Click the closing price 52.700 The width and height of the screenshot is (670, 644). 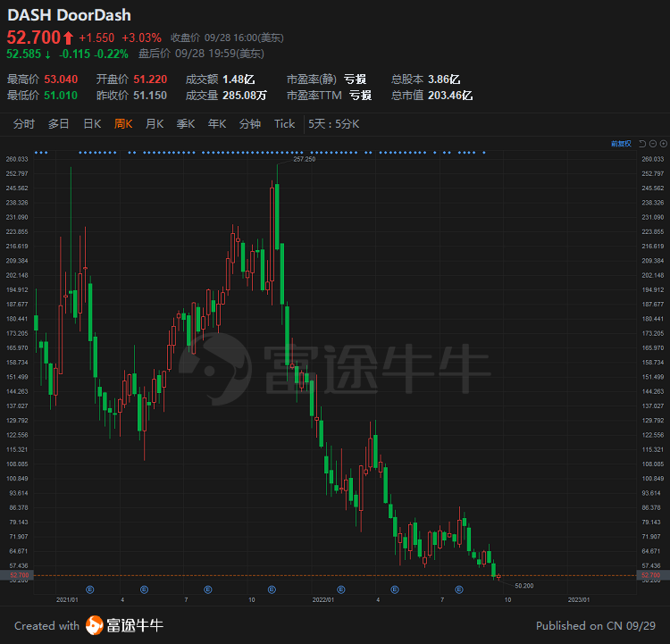(x=34, y=38)
